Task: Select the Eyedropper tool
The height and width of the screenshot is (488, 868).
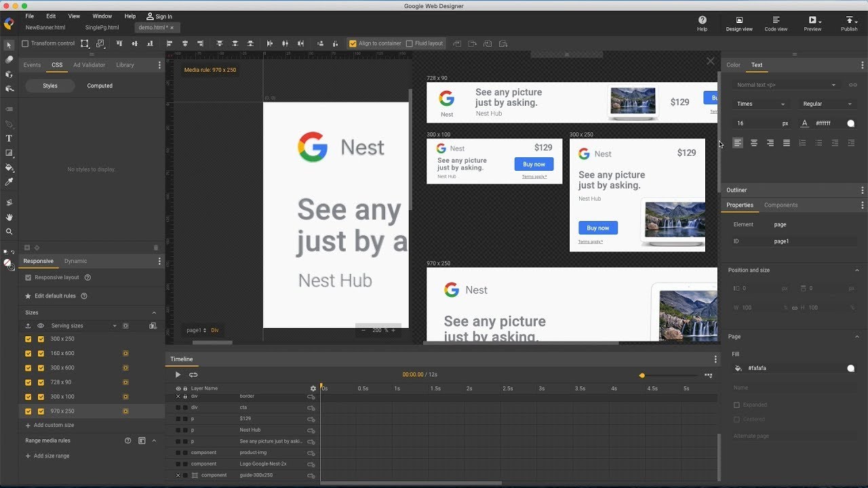Action: click(9, 182)
